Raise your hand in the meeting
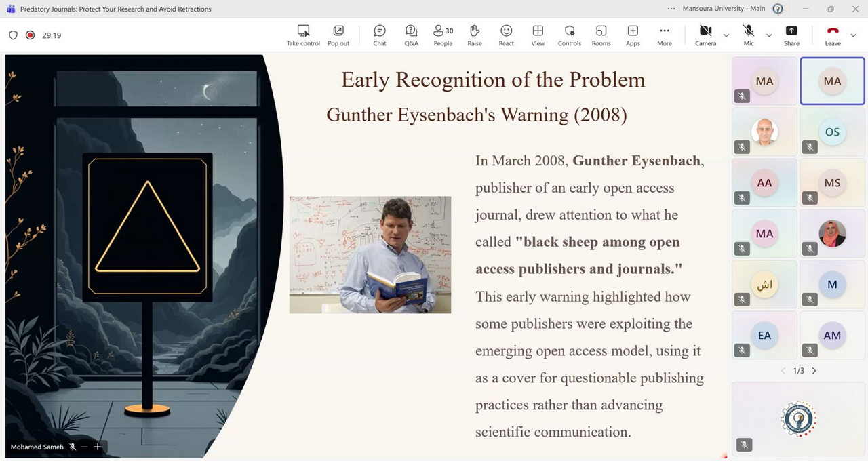Viewport: 868px width, 461px height. pos(475,35)
